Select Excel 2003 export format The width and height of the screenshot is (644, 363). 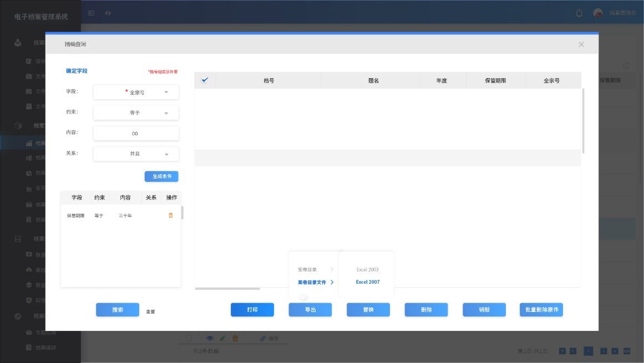367,269
